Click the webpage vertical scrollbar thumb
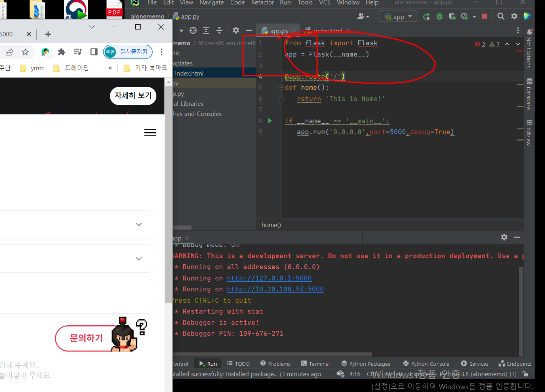This screenshot has width=545, height=392. 168,194
